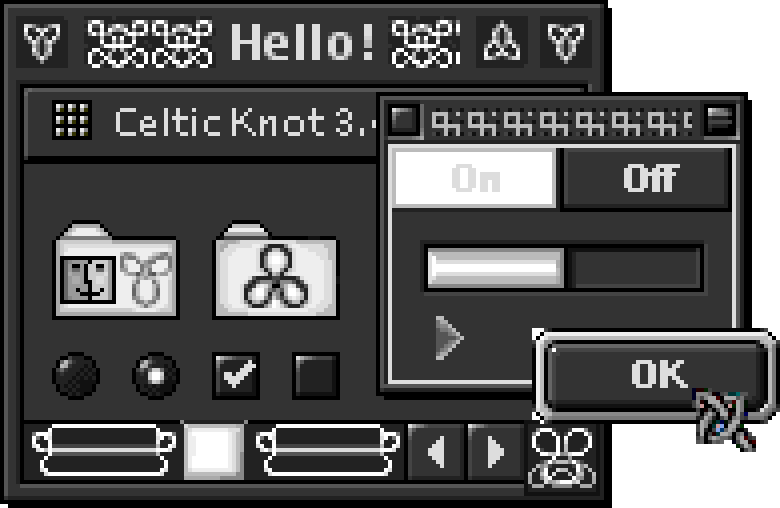Screen dimensions: 780x508
Task: Click the upright triquetra icon beside Hello!
Action: coord(501,42)
